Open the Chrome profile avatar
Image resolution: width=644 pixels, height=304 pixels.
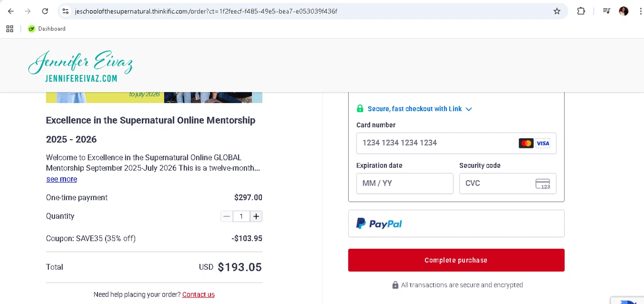click(623, 11)
